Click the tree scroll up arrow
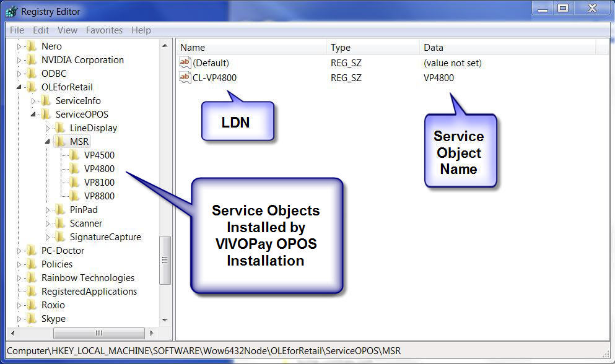Screen dimensions: 615x364 coord(165,46)
